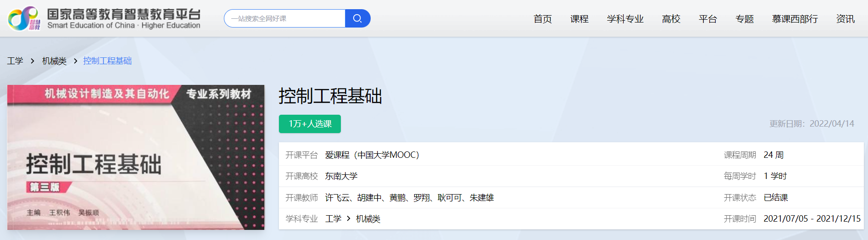Click the course textbook cover image
The image size is (868, 240).
coord(136,157)
